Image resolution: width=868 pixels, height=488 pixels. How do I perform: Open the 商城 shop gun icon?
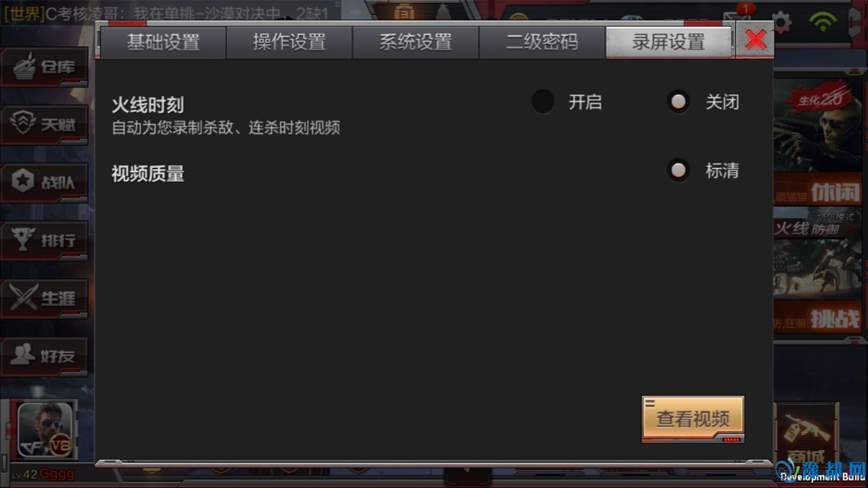click(x=807, y=435)
